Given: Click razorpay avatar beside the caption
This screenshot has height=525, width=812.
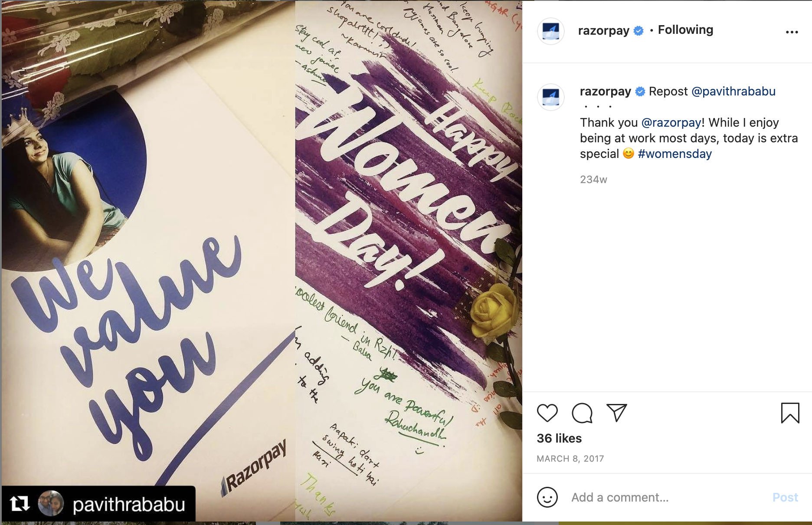Looking at the screenshot, I should pos(551,97).
